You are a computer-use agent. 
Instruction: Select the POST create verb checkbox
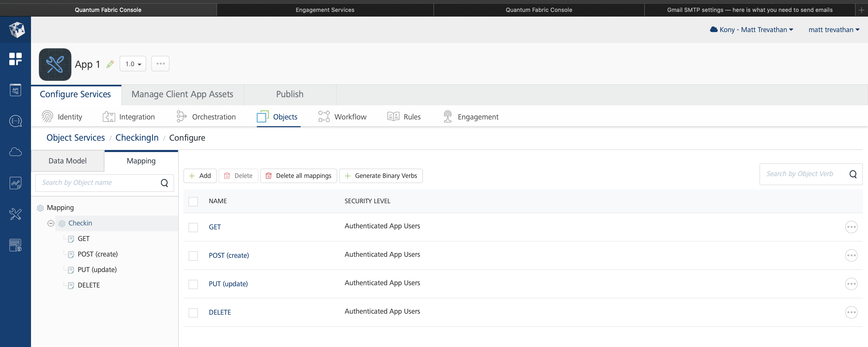point(193,255)
